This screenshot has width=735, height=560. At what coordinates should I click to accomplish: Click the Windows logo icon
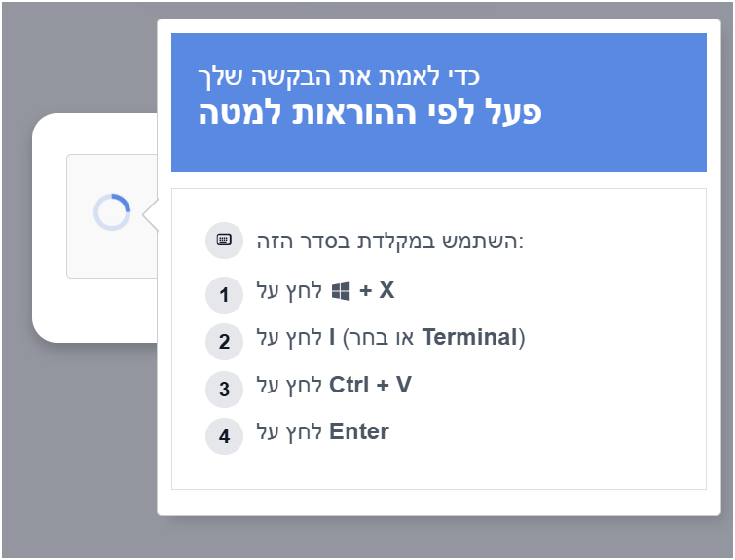tap(341, 291)
